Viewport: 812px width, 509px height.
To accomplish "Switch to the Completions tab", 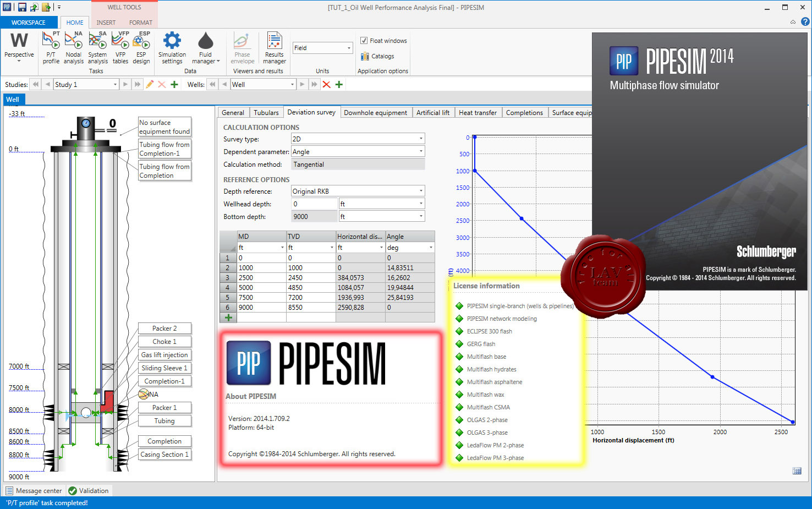I will click(x=524, y=112).
